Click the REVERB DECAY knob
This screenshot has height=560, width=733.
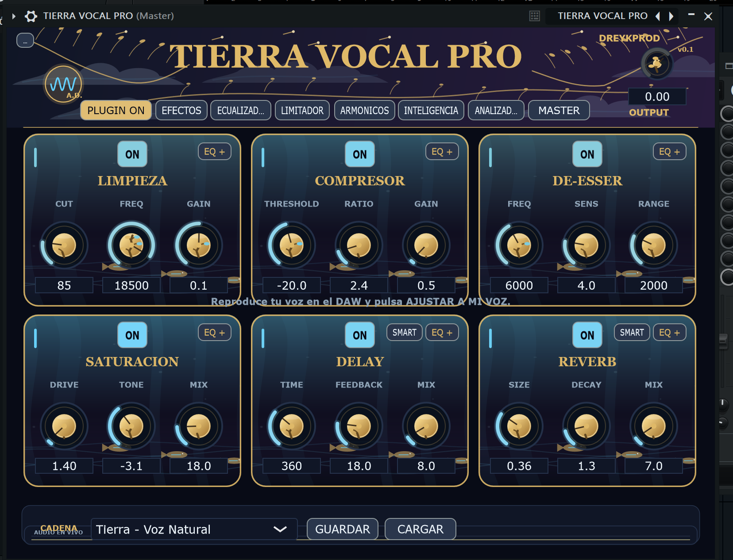[x=586, y=426]
